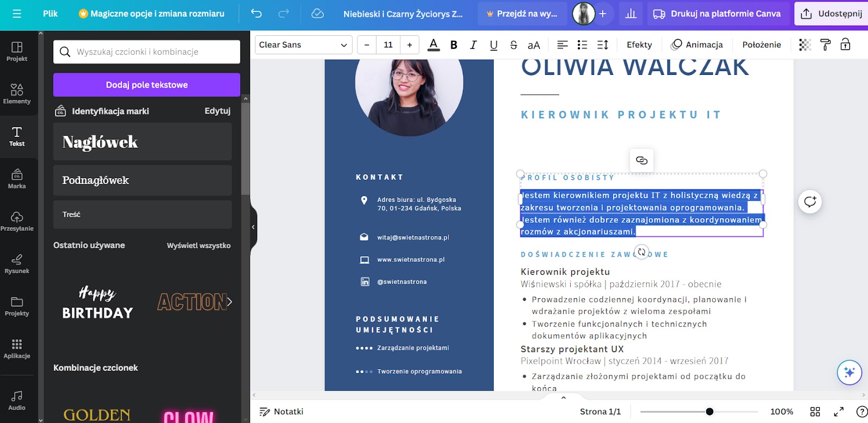Open user profile avatar
Screen dimensions: 868x423
coord(584,14)
